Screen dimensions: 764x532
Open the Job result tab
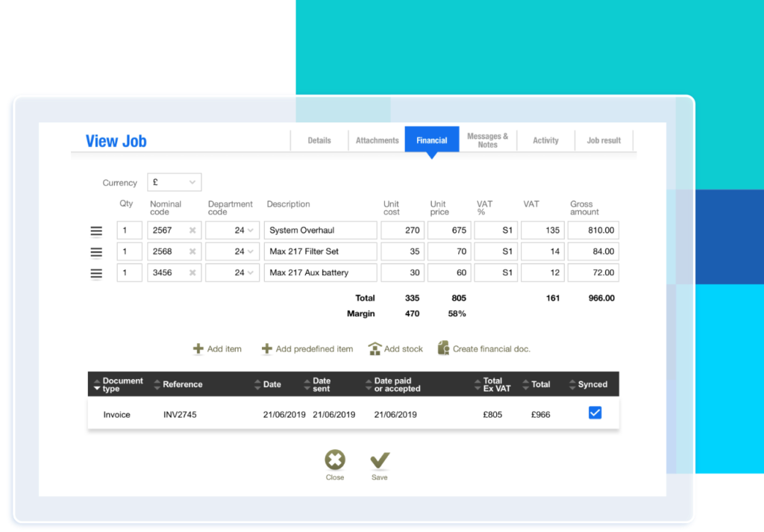tap(604, 140)
